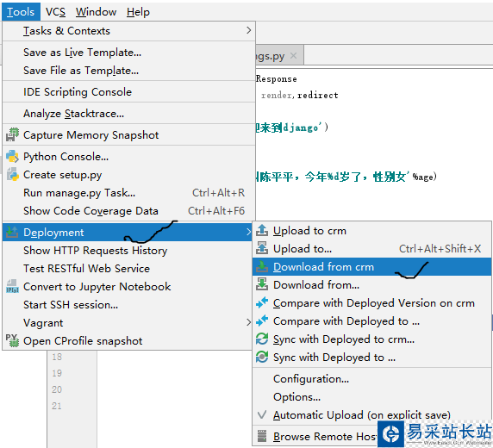This screenshot has width=493, height=448.
Task: Click the Python Console icon
Action: (12, 156)
